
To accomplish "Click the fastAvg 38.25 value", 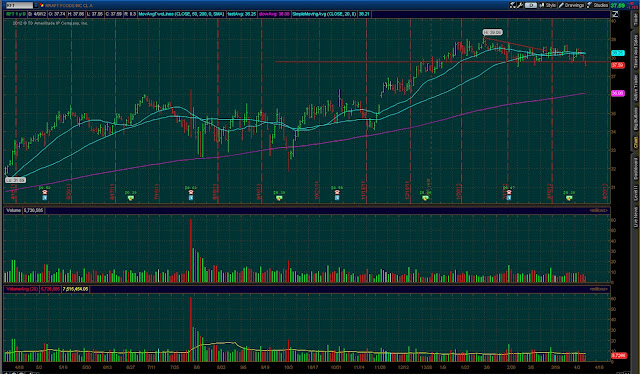I will pyautogui.click(x=242, y=14).
